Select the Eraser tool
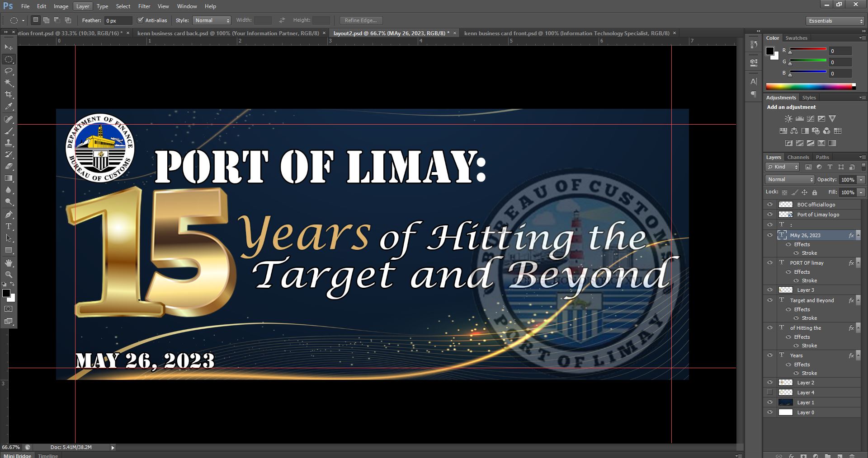Image resolution: width=868 pixels, height=458 pixels. tap(9, 166)
